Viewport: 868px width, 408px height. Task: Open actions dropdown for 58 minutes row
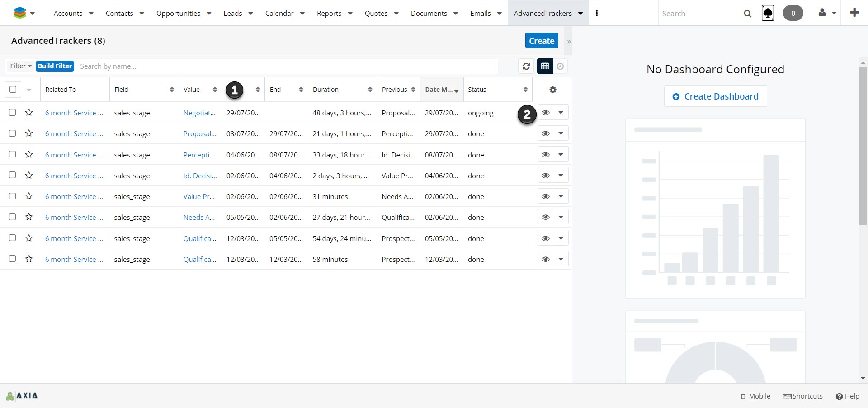pos(561,259)
